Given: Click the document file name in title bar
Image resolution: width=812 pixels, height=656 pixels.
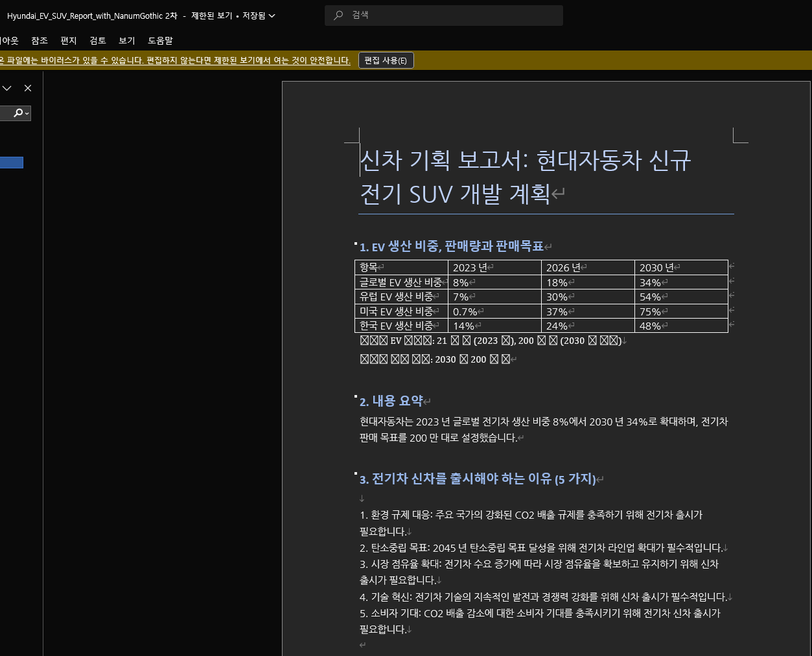Looking at the screenshot, I should click(x=92, y=16).
